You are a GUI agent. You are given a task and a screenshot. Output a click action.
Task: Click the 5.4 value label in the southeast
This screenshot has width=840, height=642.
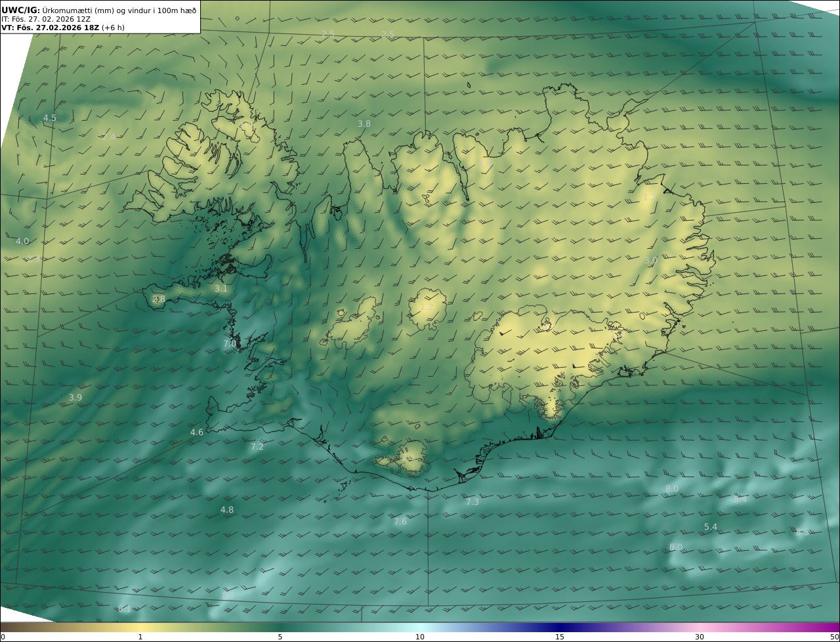[710, 527]
